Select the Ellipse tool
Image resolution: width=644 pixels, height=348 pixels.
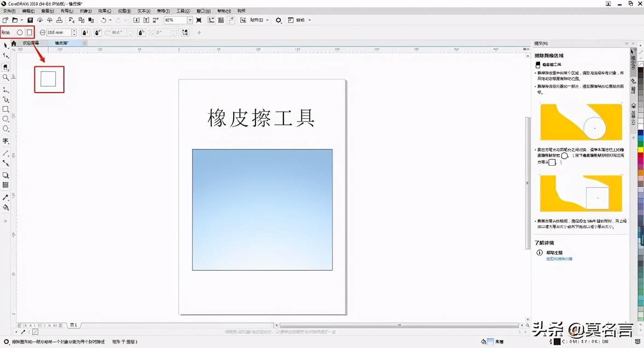6,120
